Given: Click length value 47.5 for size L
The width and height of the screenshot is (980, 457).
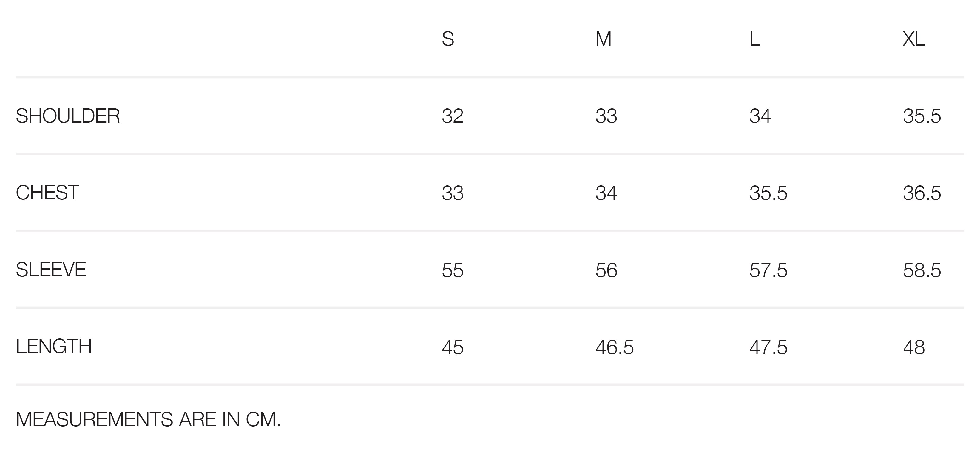Looking at the screenshot, I should [x=768, y=347].
